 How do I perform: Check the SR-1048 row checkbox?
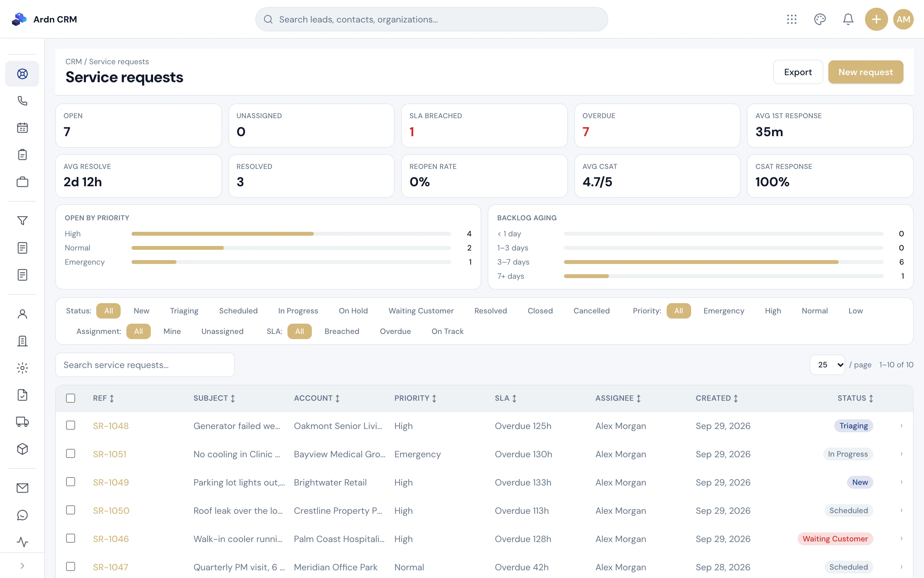(71, 425)
